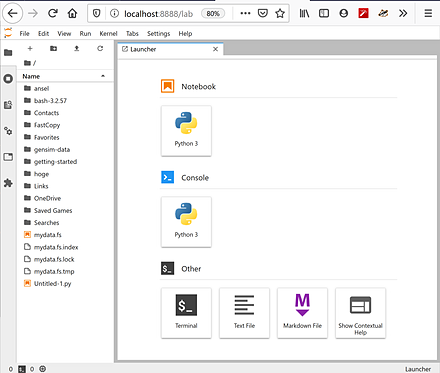440x373 pixels.
Task: Open the Kernel menu
Action: (x=108, y=34)
